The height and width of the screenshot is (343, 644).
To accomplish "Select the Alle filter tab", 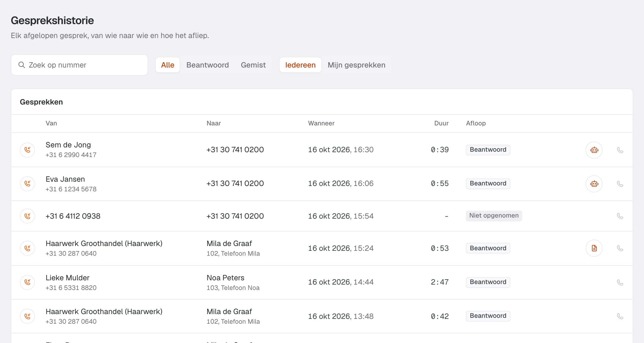I will pyautogui.click(x=168, y=65).
